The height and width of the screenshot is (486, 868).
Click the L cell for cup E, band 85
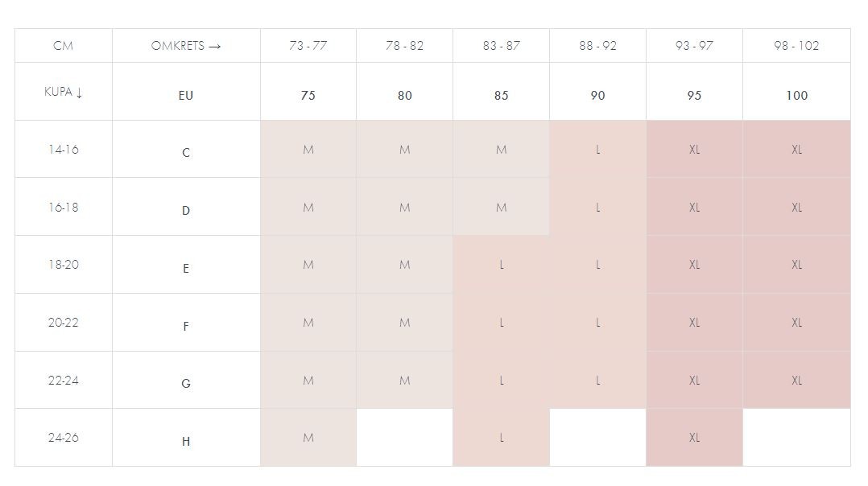[501, 265]
